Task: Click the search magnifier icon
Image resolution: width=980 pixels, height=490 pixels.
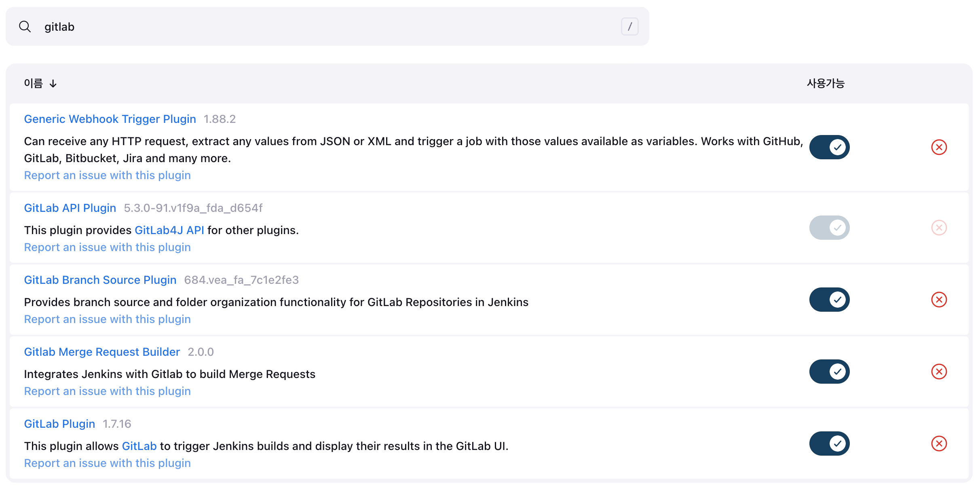Action: tap(25, 27)
